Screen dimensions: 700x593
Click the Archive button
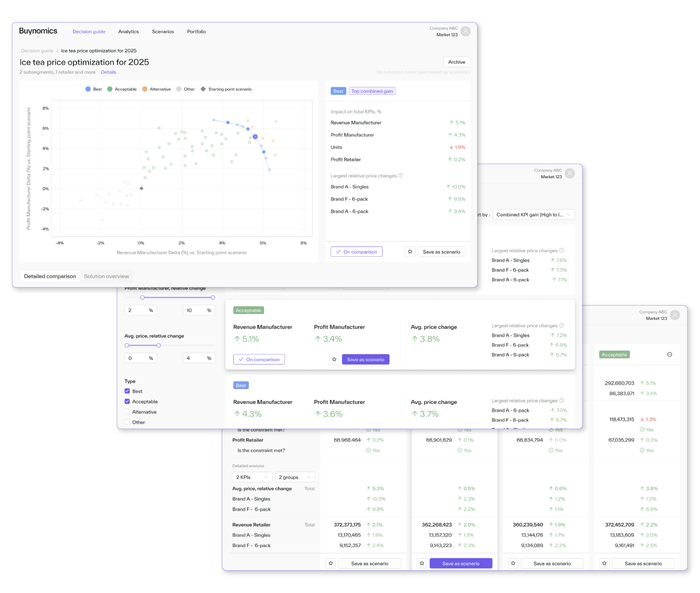(x=456, y=62)
